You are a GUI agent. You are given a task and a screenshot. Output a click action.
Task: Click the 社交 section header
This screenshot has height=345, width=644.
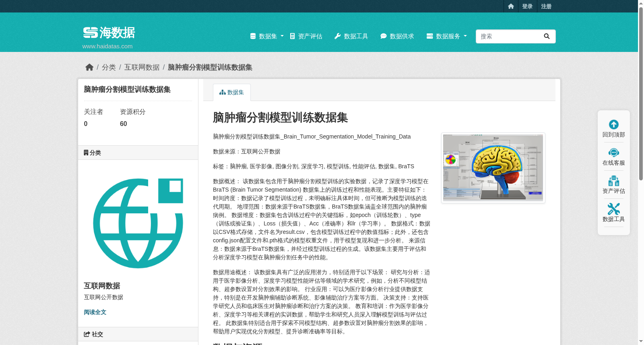138,334
